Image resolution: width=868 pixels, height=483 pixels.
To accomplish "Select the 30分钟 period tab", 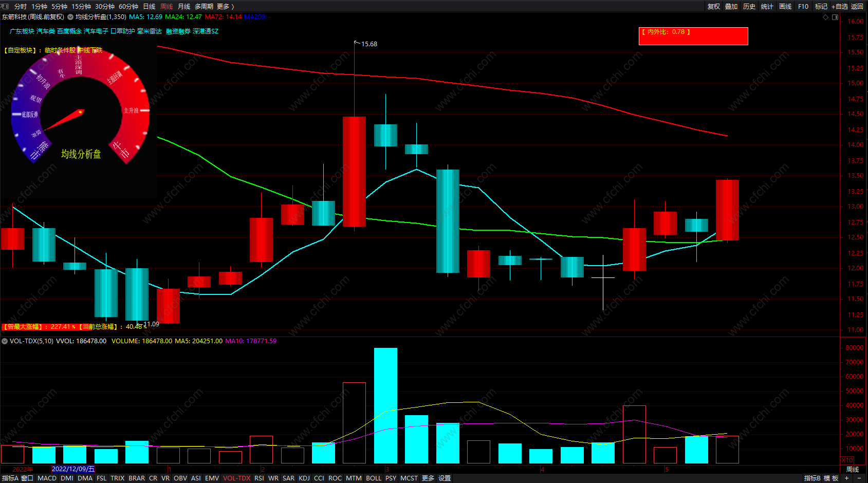I will click(x=105, y=6).
